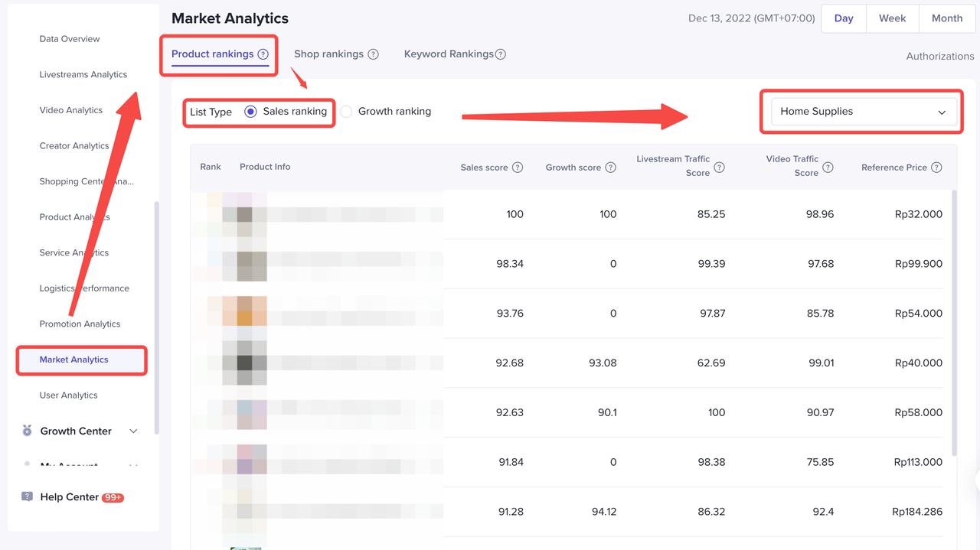The width and height of the screenshot is (980, 550).
Task: Switch time range to Month
Action: pos(946,18)
